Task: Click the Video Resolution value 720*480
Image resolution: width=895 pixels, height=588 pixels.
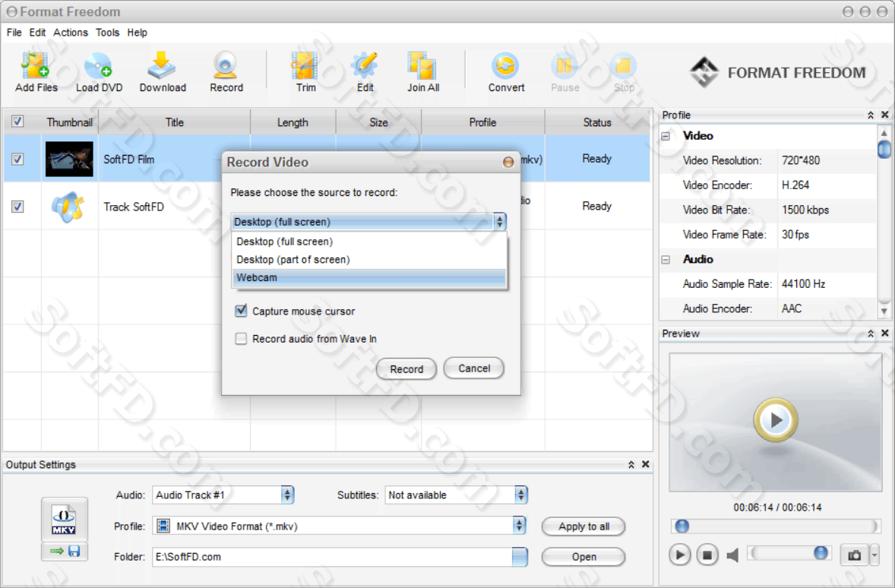Action: (800, 160)
